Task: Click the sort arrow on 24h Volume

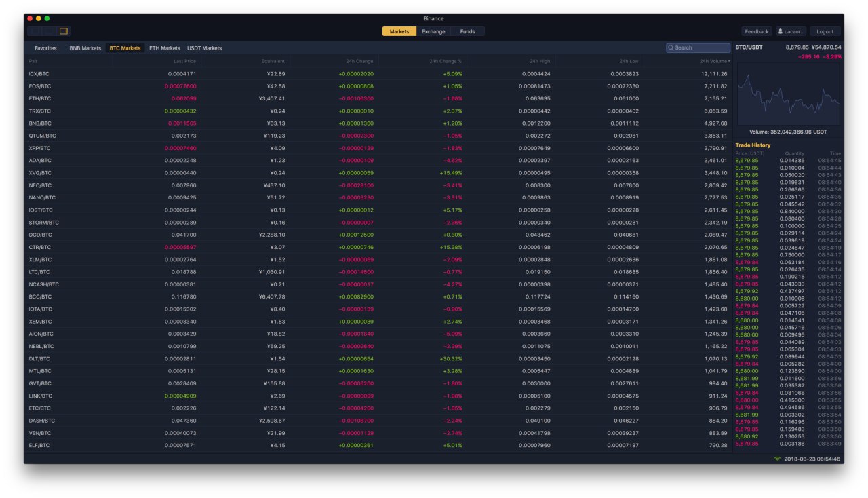Action: pyautogui.click(x=729, y=62)
